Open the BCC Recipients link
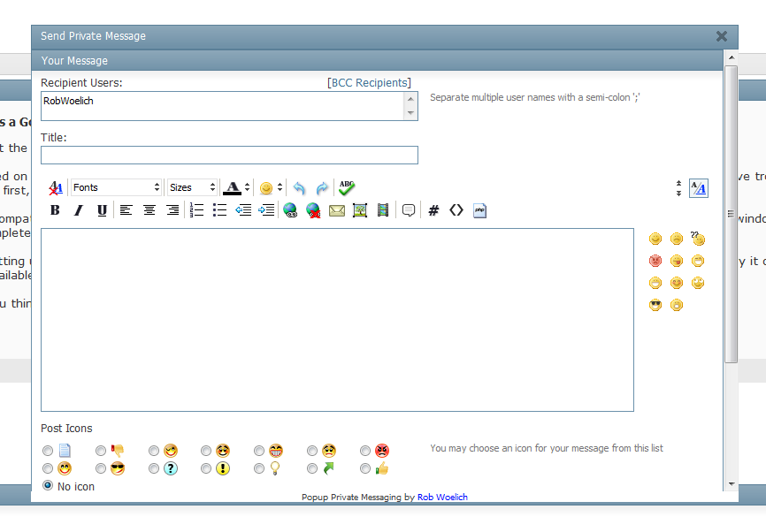The image size is (766, 532). 369,83
